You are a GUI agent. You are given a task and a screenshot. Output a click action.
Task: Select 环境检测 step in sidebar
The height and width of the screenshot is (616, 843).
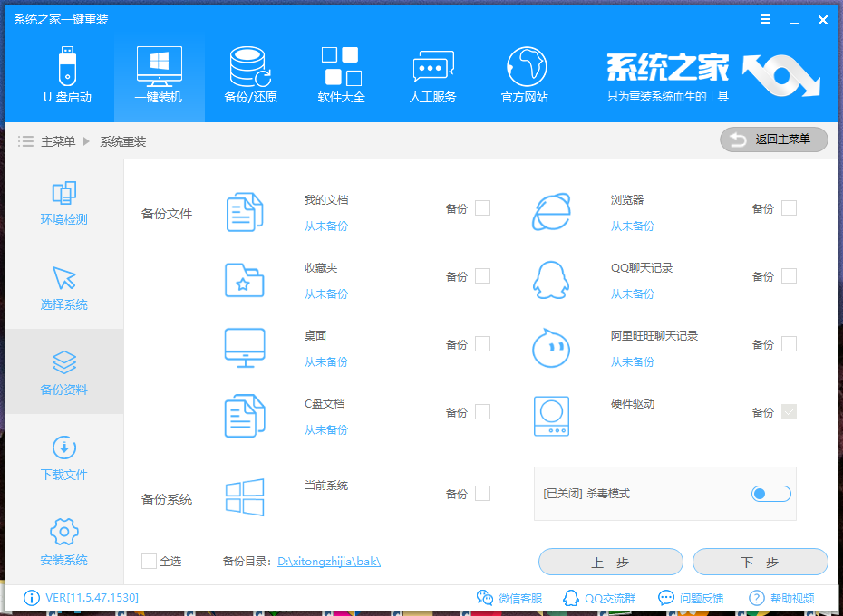(x=64, y=203)
